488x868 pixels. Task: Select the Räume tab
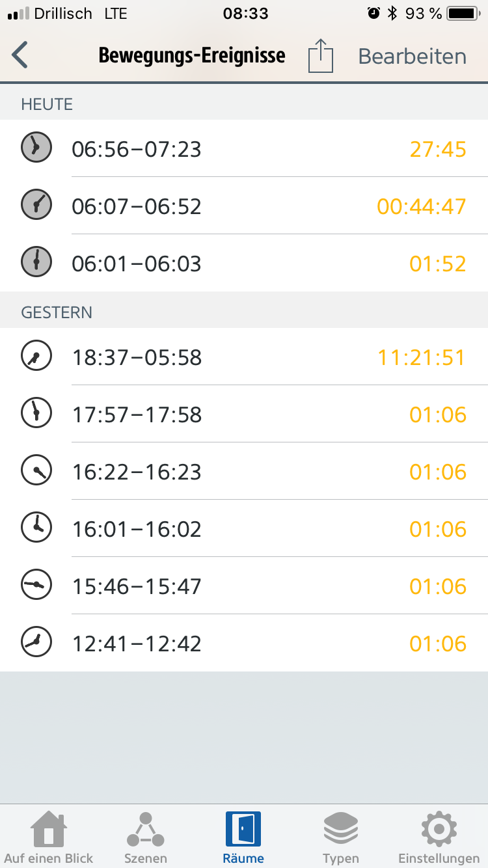pos(243,837)
